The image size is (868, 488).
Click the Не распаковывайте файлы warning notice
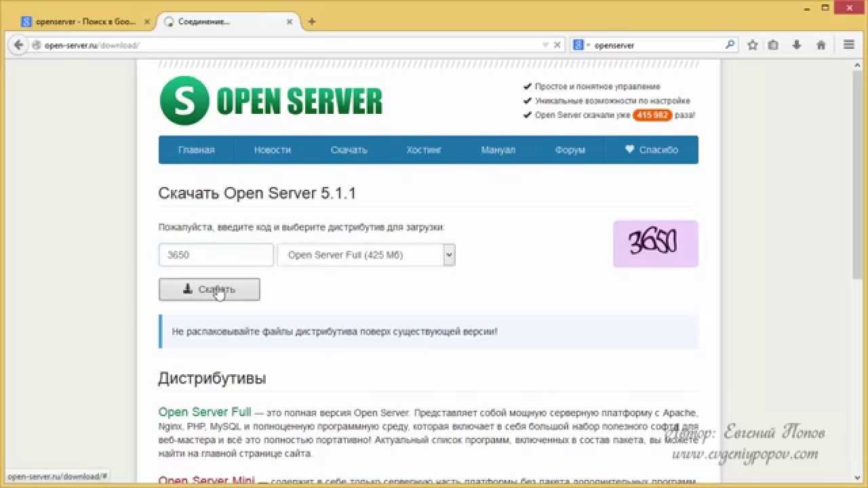(429, 331)
